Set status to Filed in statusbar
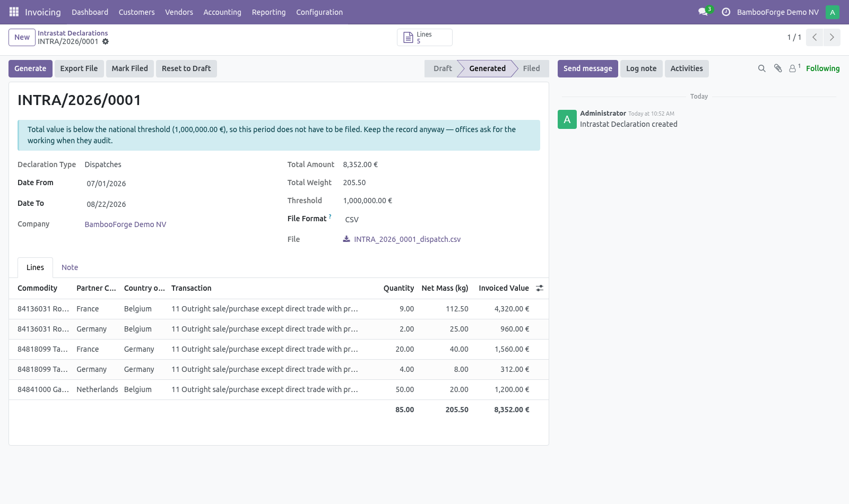Screen dimensions: 849x504 [531, 68]
